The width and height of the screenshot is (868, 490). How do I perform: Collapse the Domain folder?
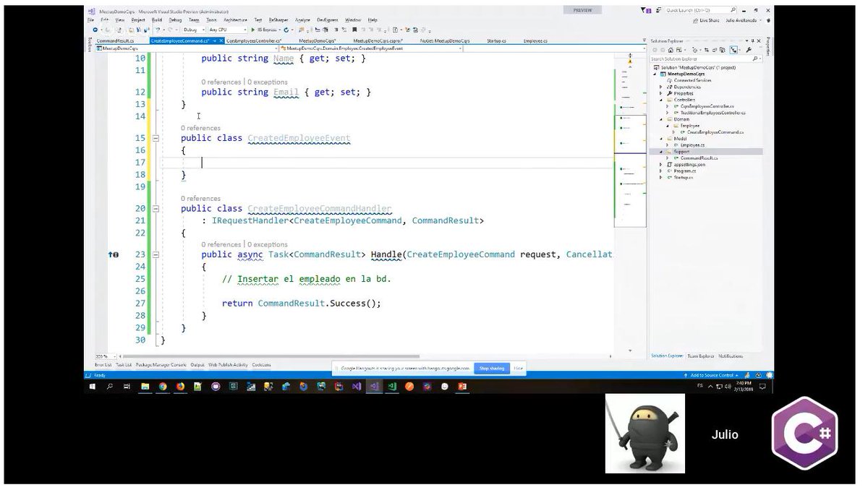pyautogui.click(x=660, y=119)
